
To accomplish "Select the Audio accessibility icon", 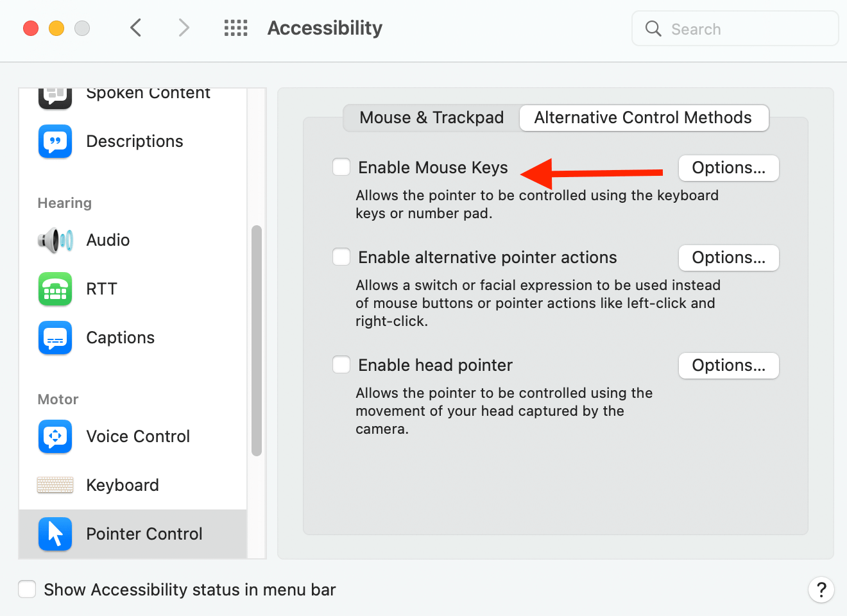I will click(x=55, y=240).
